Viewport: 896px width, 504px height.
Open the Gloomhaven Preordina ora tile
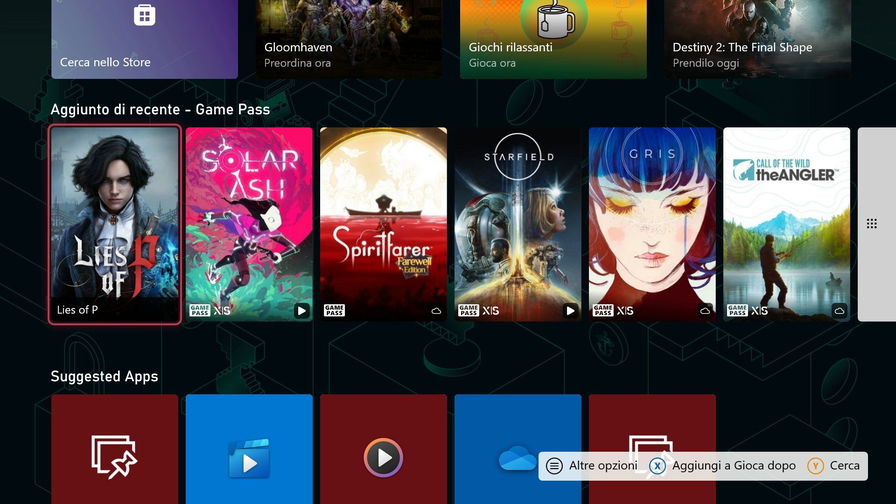[x=349, y=39]
